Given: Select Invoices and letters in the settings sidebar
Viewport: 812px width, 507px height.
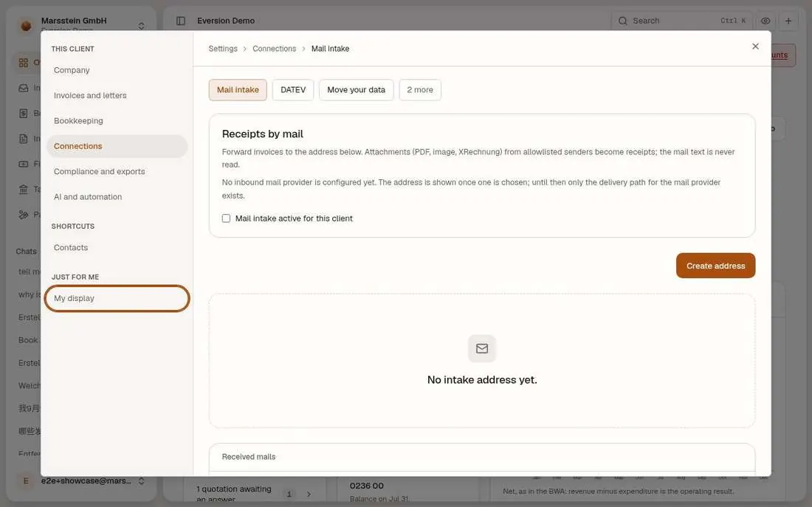Looking at the screenshot, I should pos(117,95).
